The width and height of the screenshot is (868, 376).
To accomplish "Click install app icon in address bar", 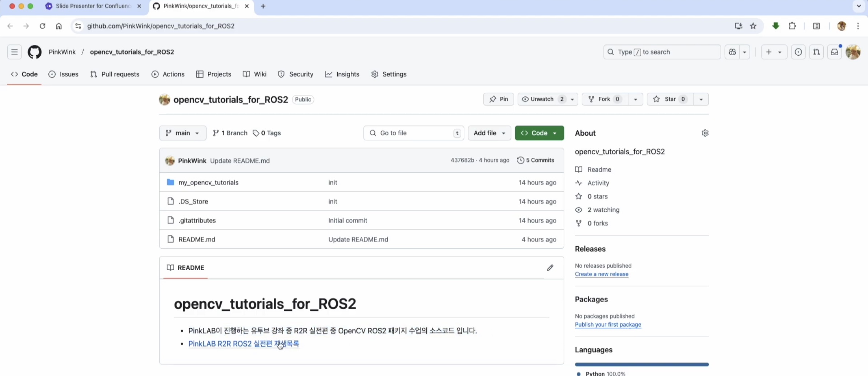I will click(738, 26).
